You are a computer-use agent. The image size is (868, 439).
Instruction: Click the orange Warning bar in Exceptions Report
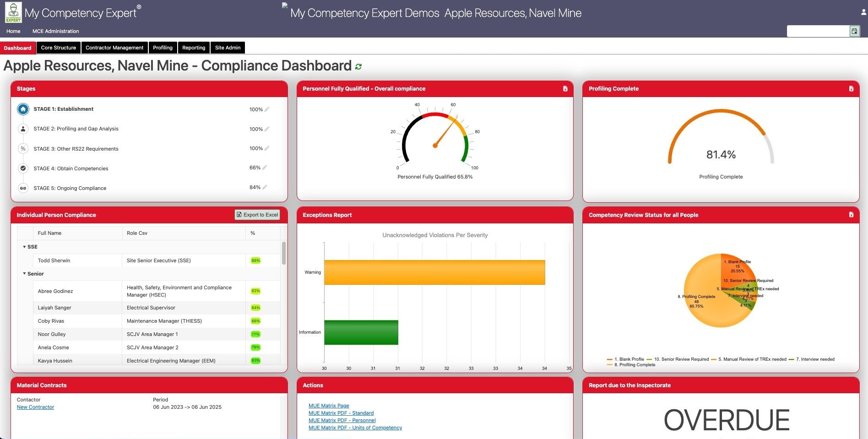(x=434, y=272)
